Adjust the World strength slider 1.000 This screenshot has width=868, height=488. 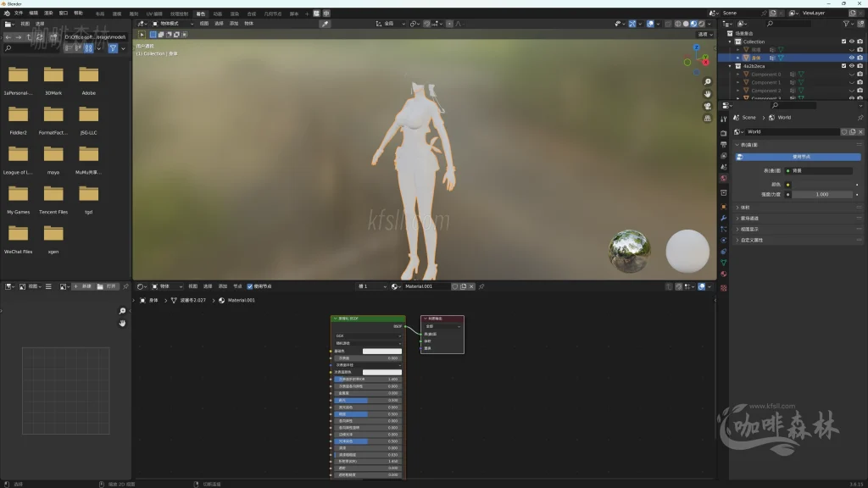click(x=822, y=194)
